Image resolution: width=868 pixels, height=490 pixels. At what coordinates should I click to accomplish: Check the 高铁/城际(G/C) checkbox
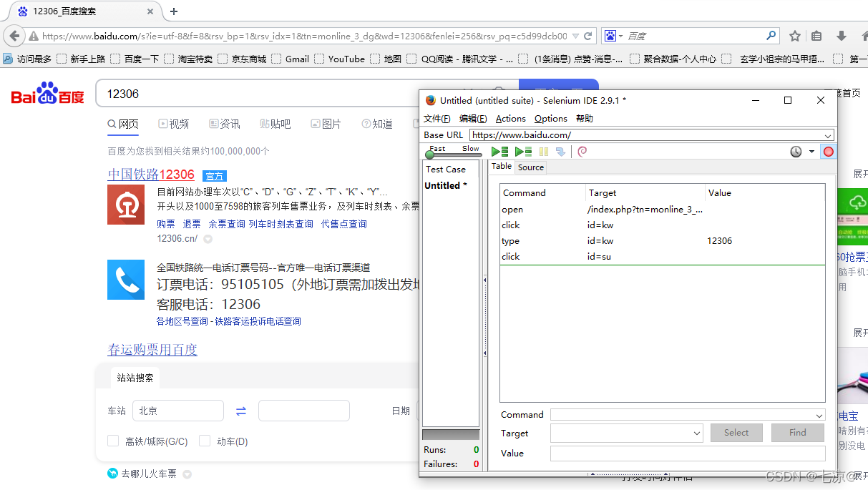click(113, 441)
